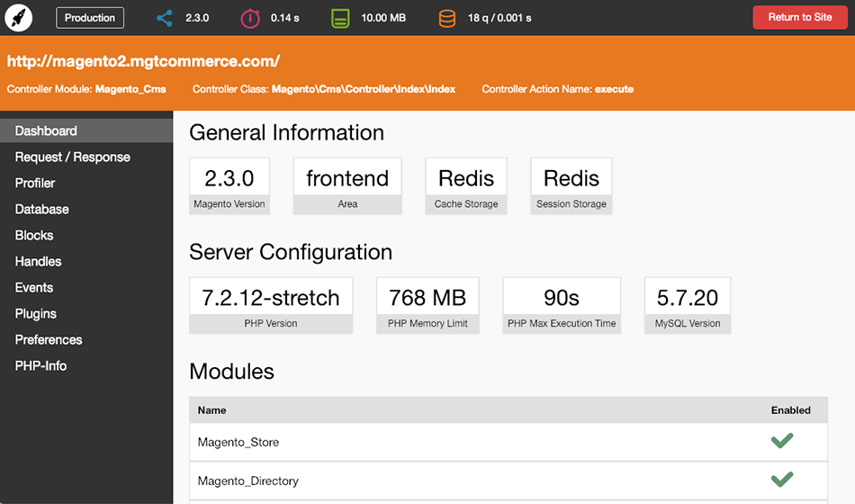Click the 768 MB PHP Memory Limit card
Screen dimensions: 855x504
427,305
